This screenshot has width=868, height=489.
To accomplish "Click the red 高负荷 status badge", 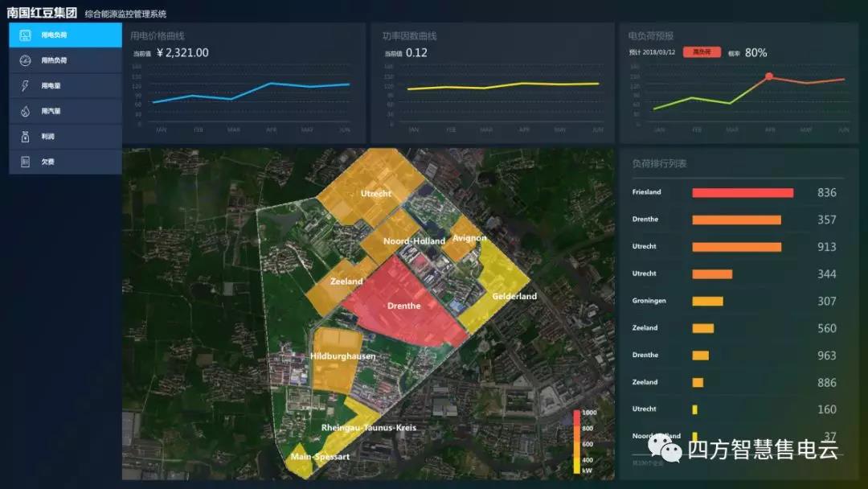I will 702,52.
